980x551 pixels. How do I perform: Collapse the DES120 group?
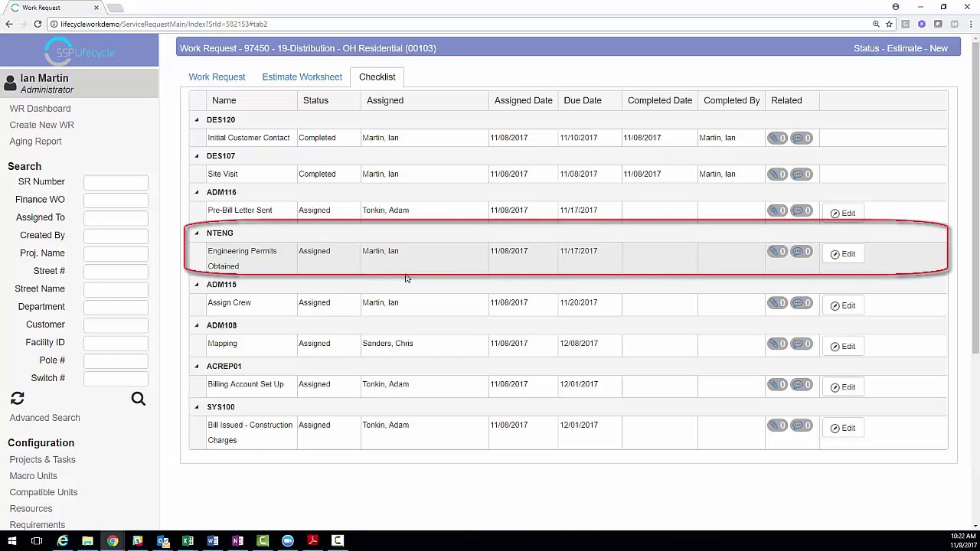(x=197, y=120)
